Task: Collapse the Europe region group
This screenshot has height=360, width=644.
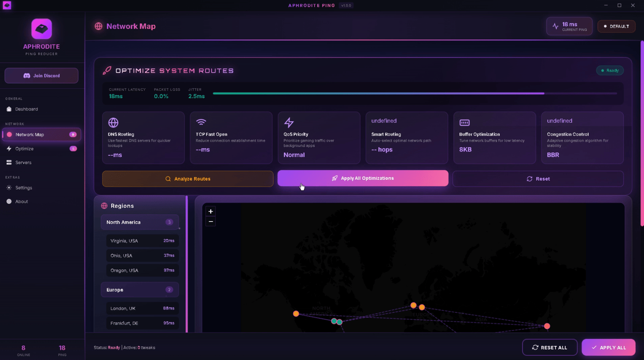Action: (x=140, y=290)
